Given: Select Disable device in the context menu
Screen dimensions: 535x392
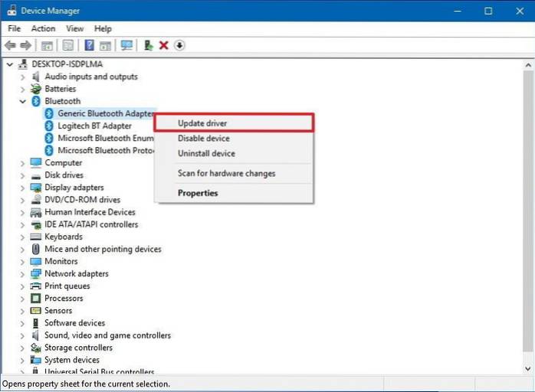Looking at the screenshot, I should pos(204,139).
